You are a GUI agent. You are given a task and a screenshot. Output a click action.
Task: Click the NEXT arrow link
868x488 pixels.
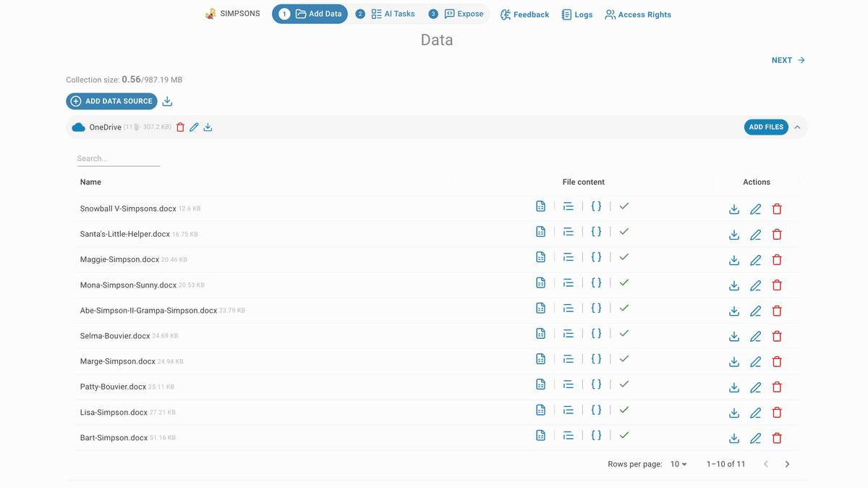coord(788,60)
